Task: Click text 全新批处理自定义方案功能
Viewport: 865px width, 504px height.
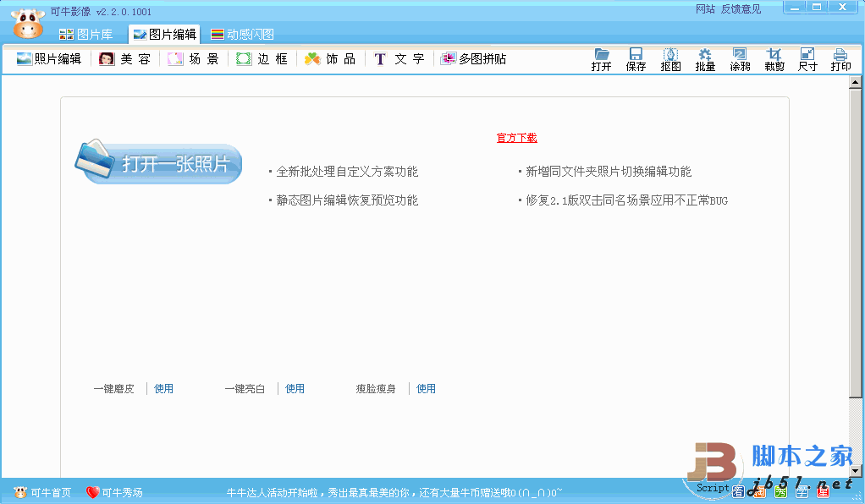Action: (347, 172)
